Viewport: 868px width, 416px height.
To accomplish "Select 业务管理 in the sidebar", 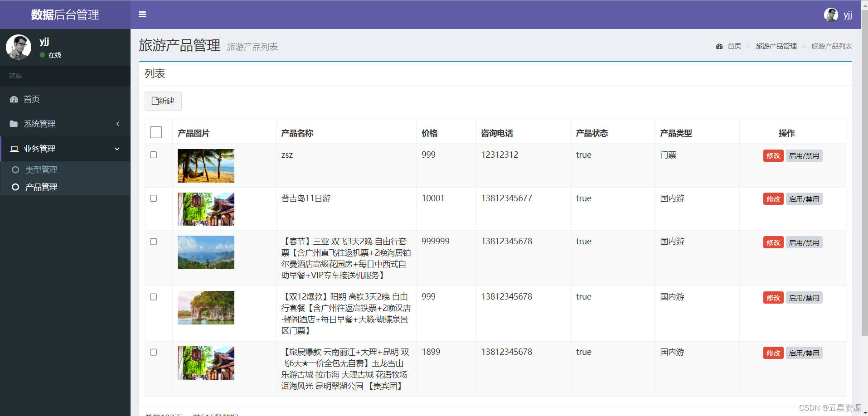I will point(65,149).
